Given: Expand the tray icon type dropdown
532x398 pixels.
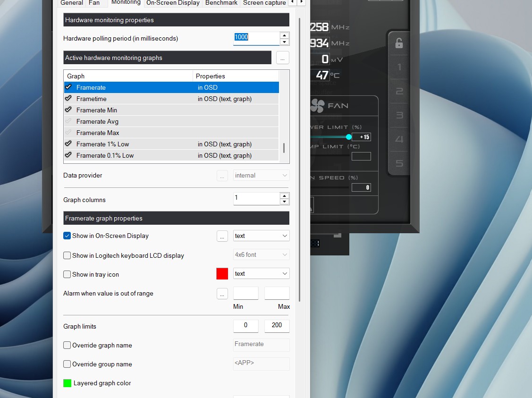Looking at the screenshot, I should pos(261,273).
